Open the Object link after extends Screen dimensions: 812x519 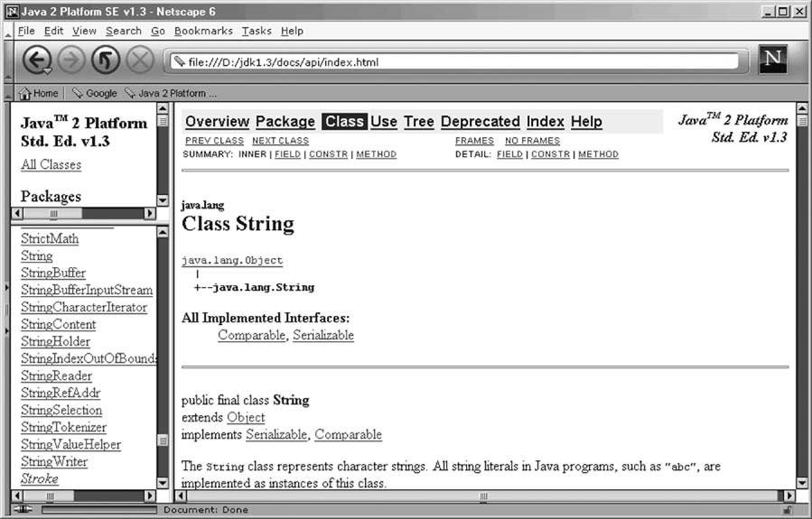(246, 418)
